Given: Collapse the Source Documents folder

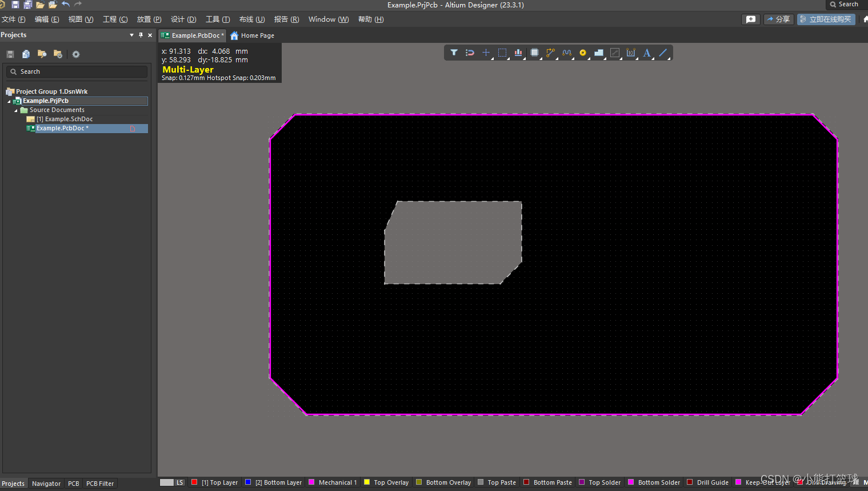Looking at the screenshot, I should (x=15, y=110).
